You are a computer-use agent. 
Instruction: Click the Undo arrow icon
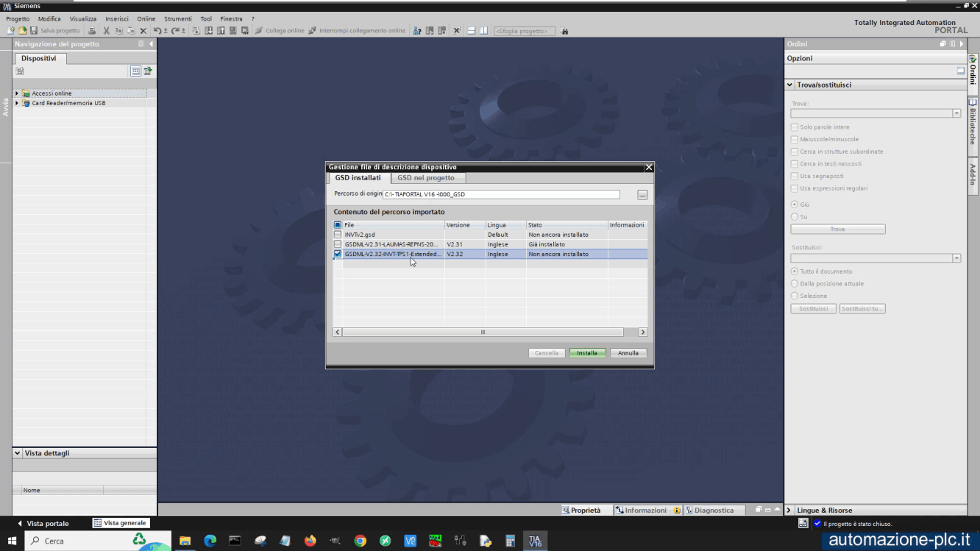click(157, 31)
